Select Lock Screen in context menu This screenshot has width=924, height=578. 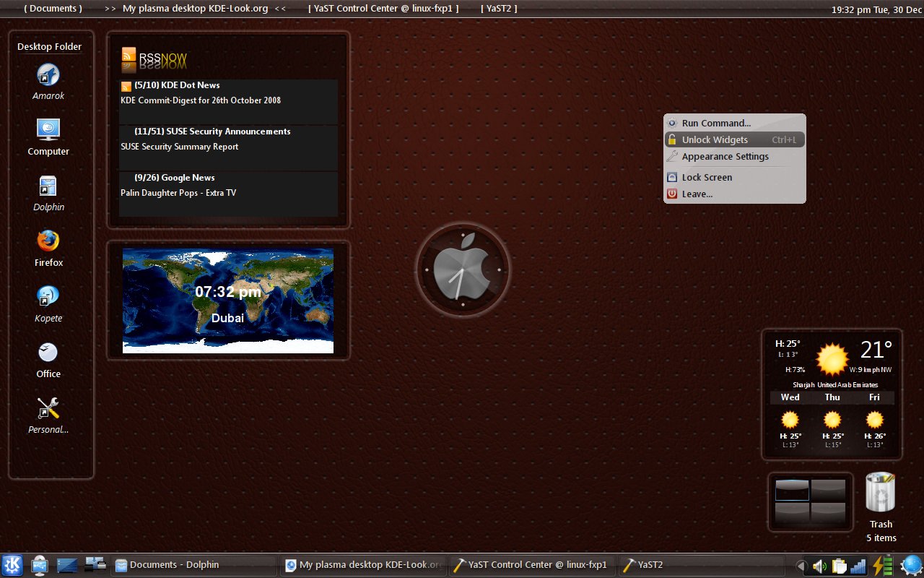[x=734, y=177]
